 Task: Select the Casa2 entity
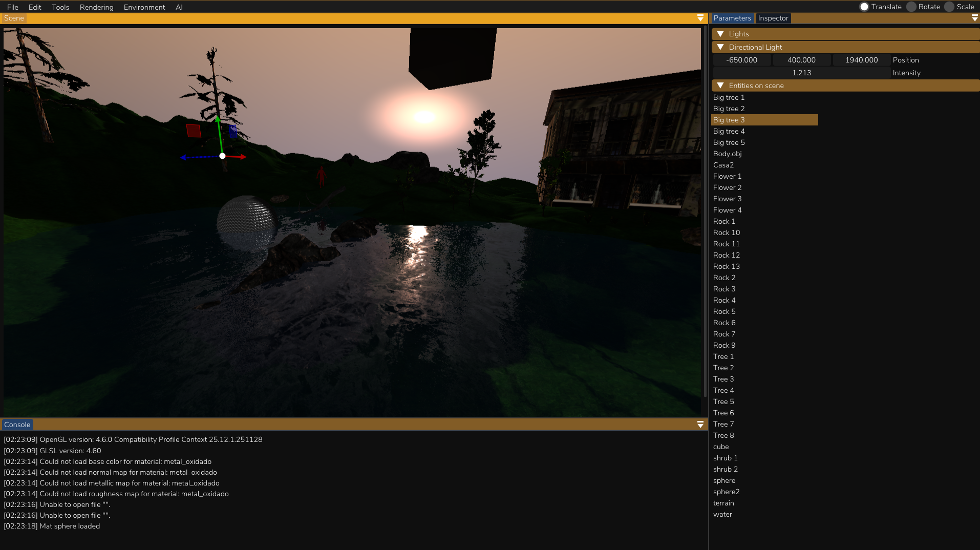pyautogui.click(x=723, y=165)
